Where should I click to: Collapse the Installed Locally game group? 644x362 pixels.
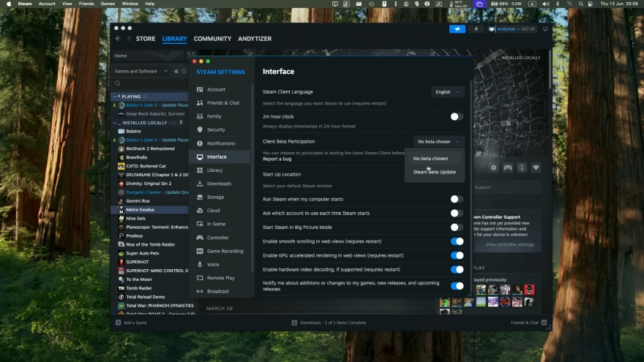pos(114,123)
